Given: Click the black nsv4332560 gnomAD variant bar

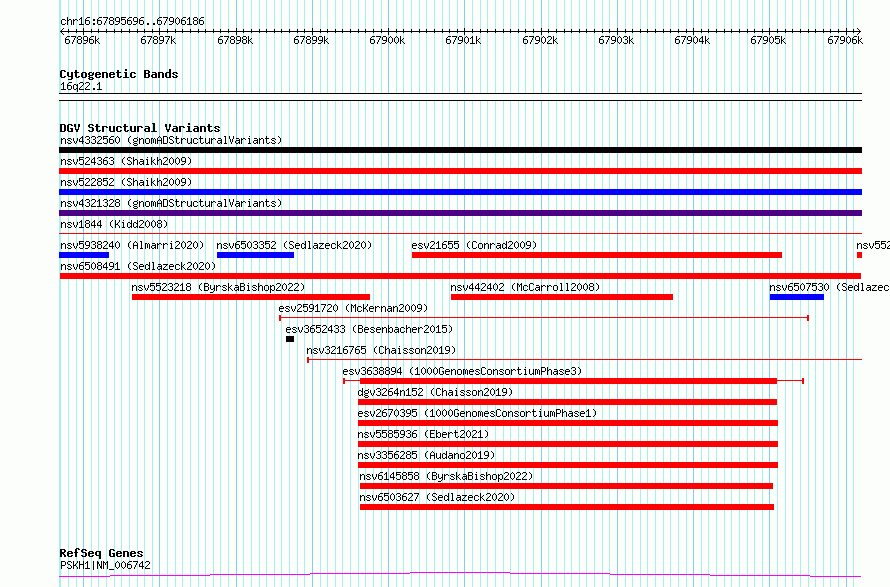Looking at the screenshot, I should point(460,150).
